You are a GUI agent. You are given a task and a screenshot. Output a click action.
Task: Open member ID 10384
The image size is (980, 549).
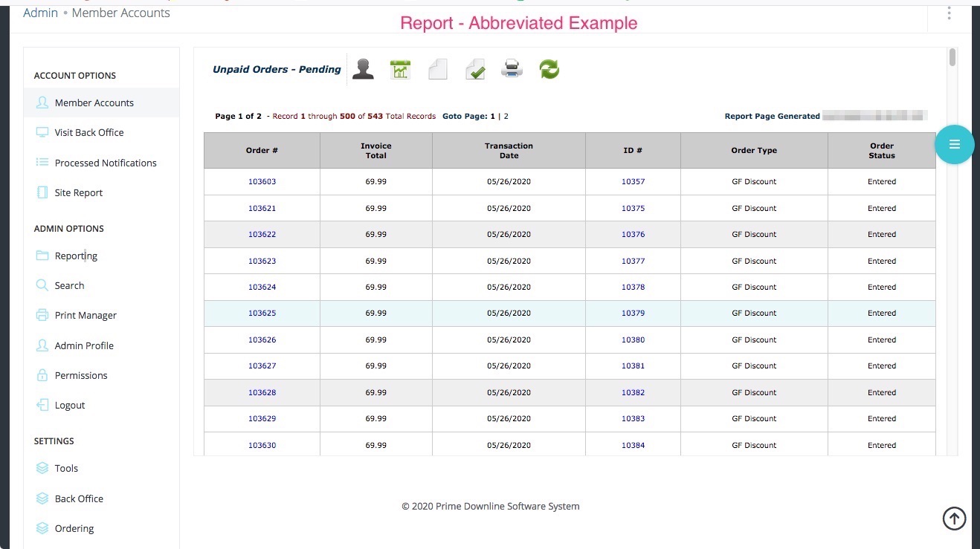(633, 445)
